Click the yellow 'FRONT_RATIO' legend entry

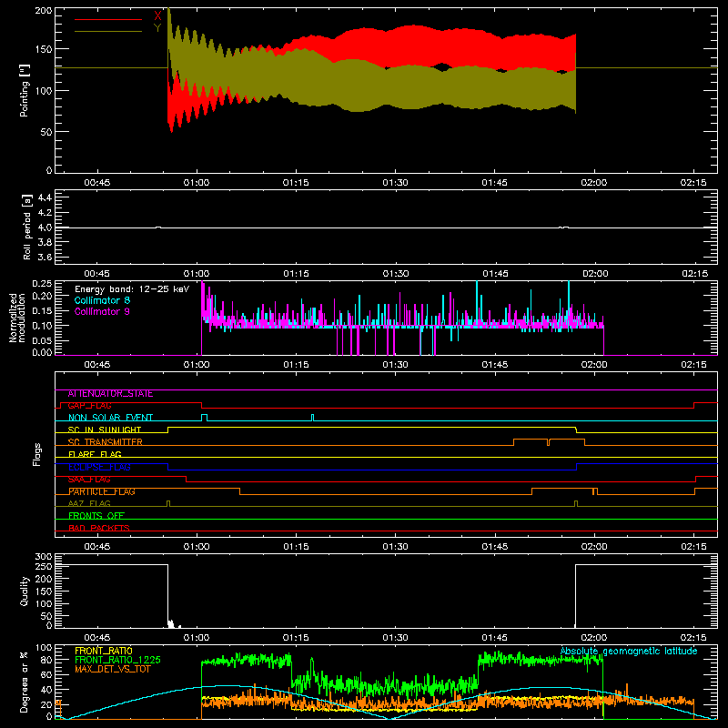pyautogui.click(x=104, y=651)
